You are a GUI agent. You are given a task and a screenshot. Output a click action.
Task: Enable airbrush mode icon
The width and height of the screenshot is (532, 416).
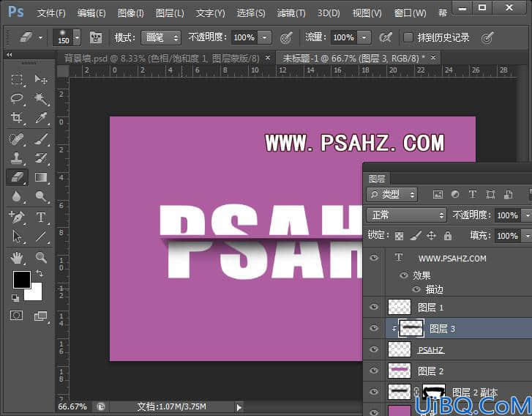386,37
